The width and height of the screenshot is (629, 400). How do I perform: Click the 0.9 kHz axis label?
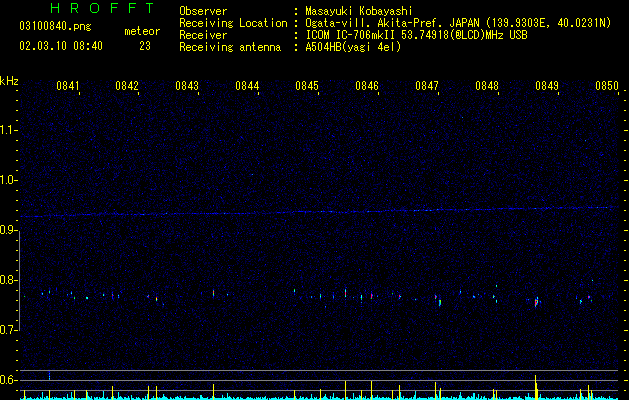[x=9, y=230]
